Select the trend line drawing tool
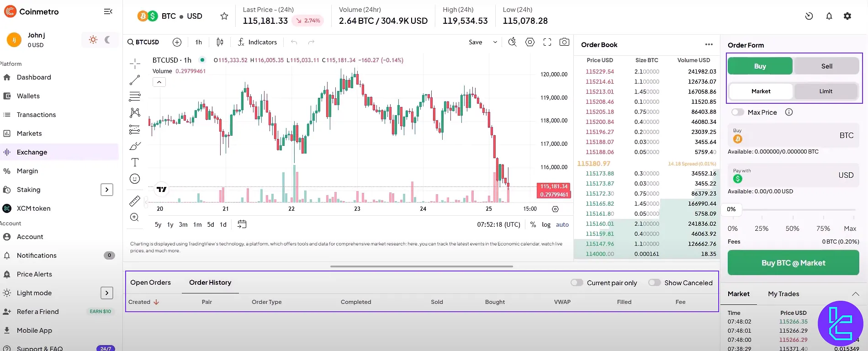Screen dimensions: 868x351 (x=135, y=80)
